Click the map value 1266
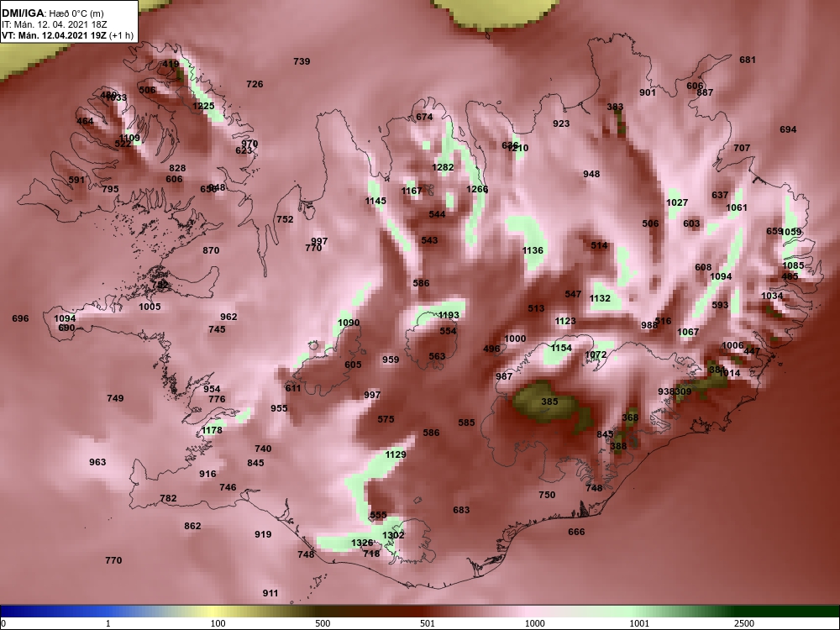The image size is (840, 630). pyautogui.click(x=477, y=189)
